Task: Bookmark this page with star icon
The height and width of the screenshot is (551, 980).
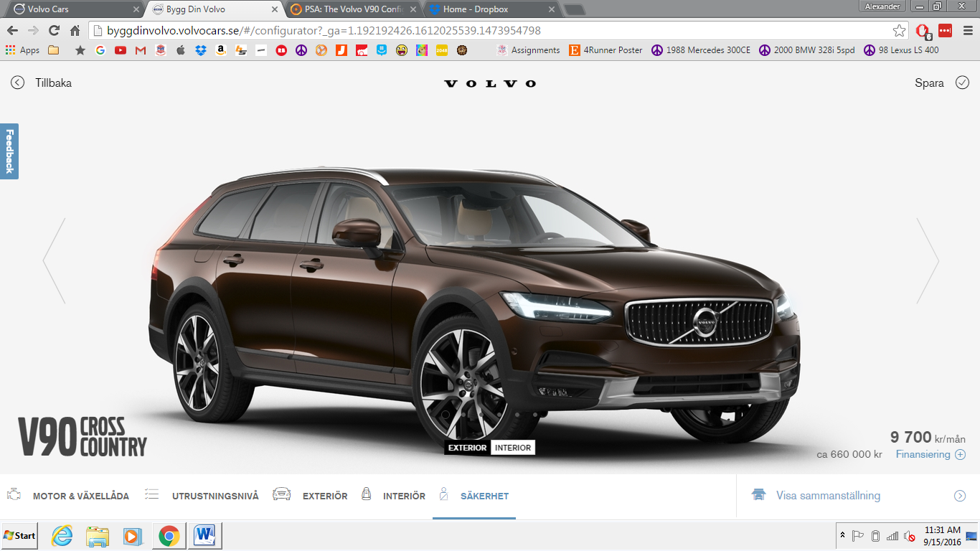Action: 899,31
